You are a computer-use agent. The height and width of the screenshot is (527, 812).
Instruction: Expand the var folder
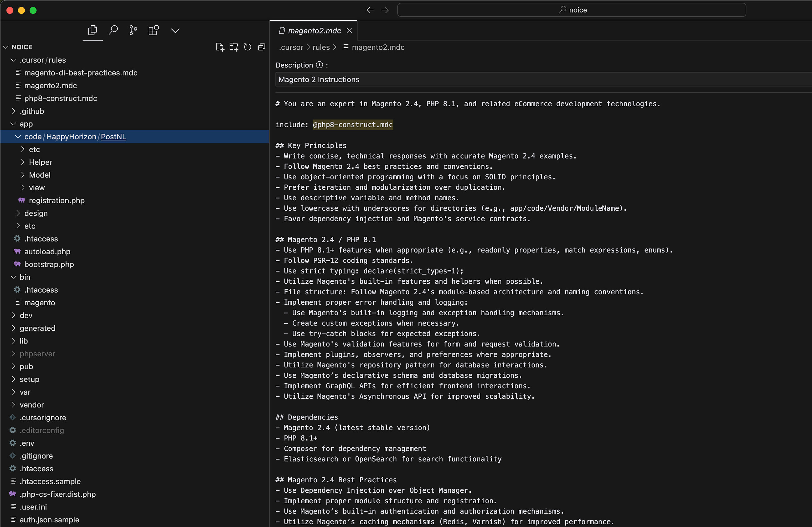135,392
